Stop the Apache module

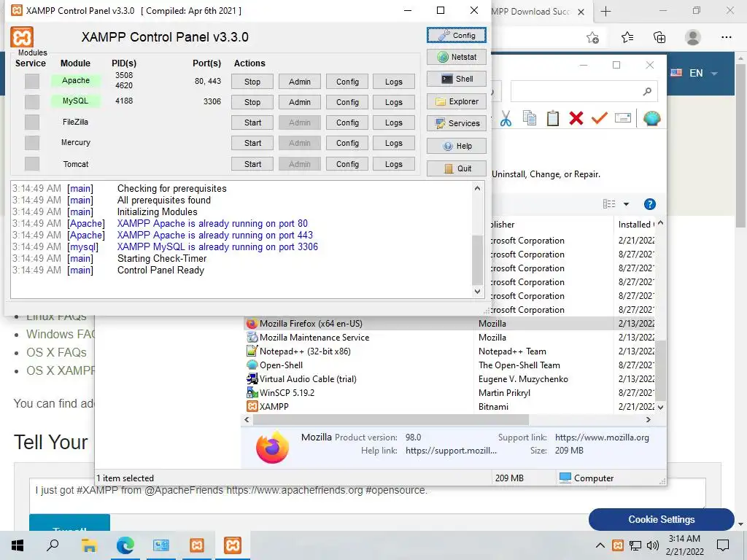pos(252,82)
